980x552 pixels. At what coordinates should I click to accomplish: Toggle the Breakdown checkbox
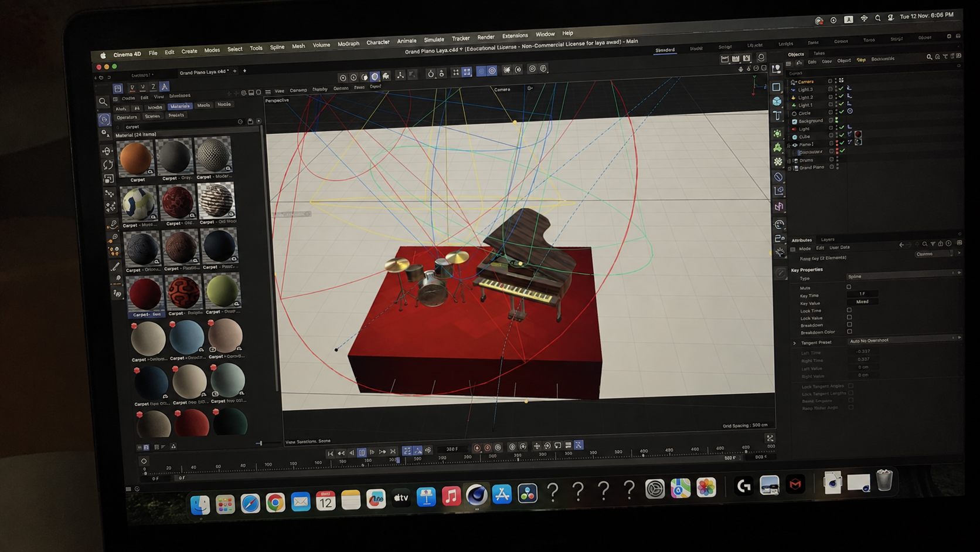pos(849,324)
